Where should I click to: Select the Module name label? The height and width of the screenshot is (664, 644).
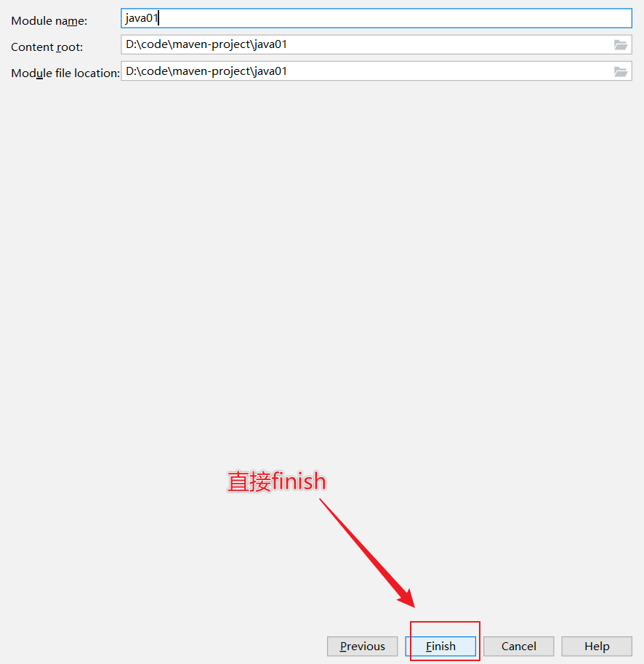click(x=49, y=21)
